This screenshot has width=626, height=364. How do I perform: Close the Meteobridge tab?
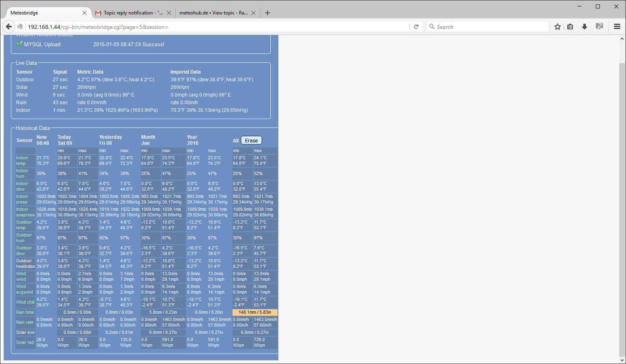[x=84, y=13]
